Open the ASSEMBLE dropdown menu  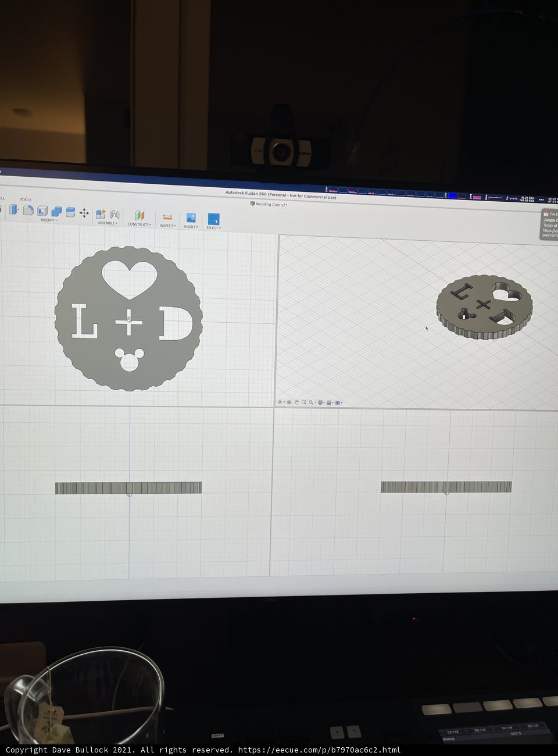[108, 223]
